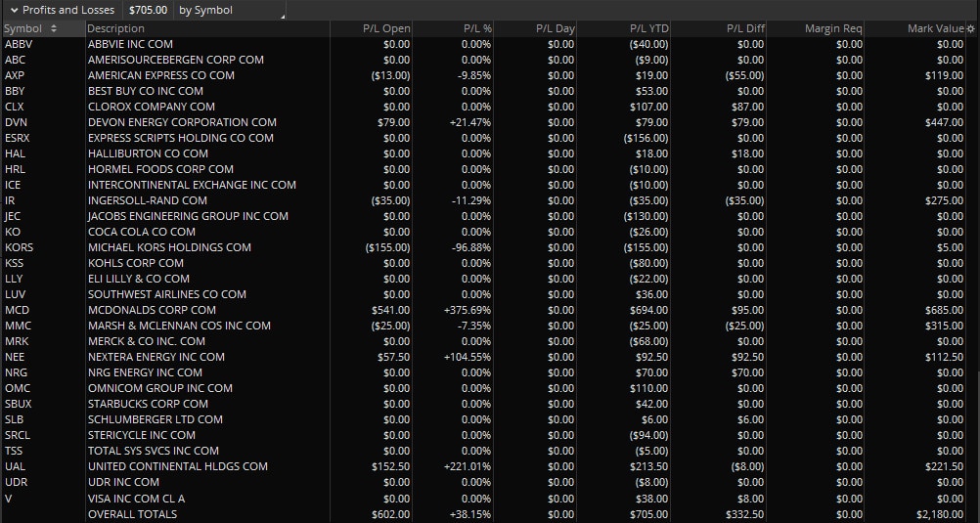Image resolution: width=980 pixels, height=523 pixels.
Task: Click the Description column header
Action: [x=115, y=28]
